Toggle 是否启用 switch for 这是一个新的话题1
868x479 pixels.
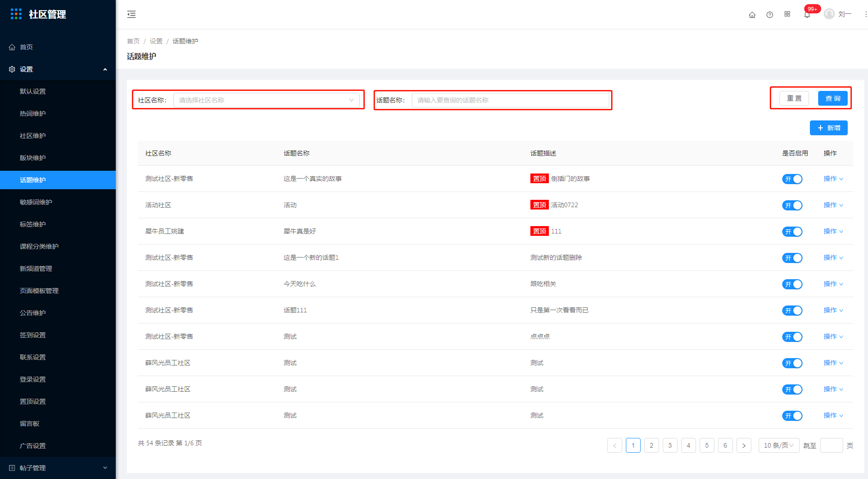point(792,258)
